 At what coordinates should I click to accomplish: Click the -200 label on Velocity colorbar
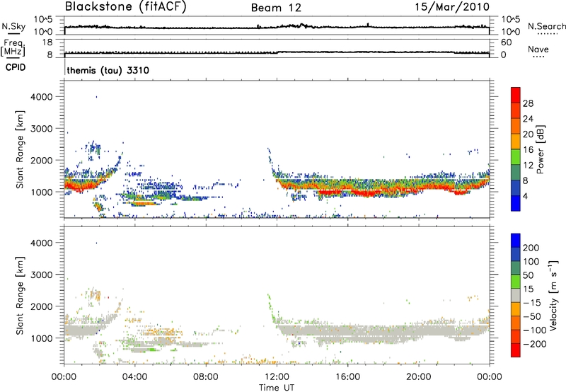click(x=534, y=344)
